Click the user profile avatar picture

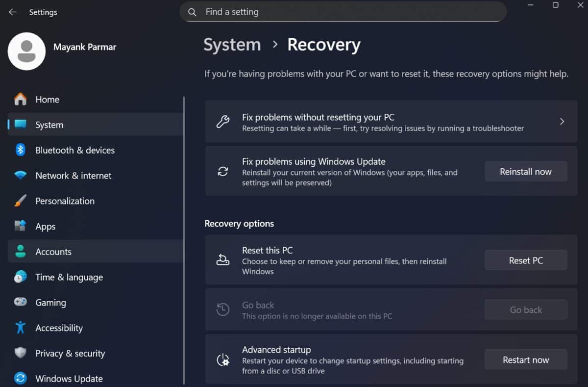point(26,51)
